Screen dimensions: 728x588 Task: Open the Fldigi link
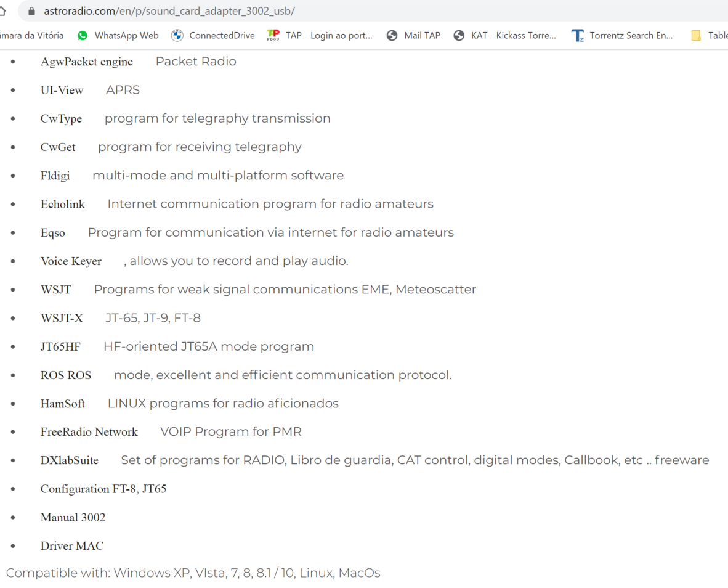click(55, 176)
